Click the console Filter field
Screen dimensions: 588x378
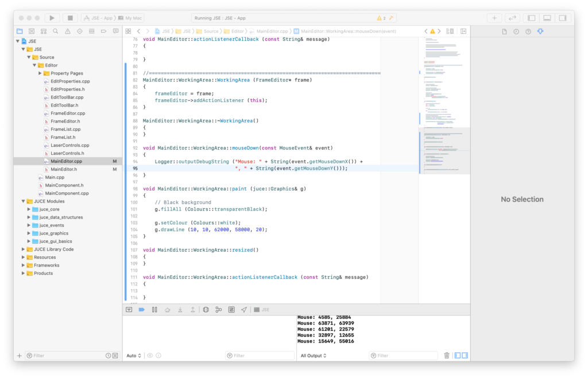coord(402,356)
